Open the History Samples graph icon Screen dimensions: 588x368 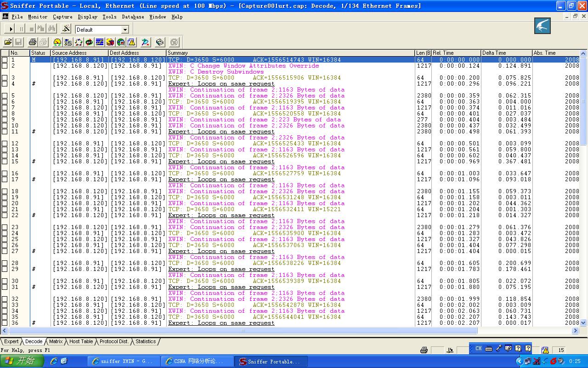[100, 42]
